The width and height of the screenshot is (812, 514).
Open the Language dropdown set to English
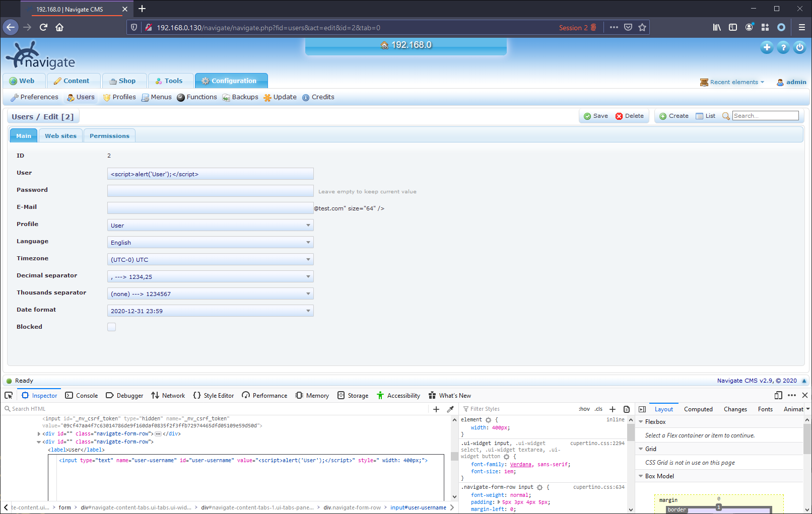click(211, 242)
